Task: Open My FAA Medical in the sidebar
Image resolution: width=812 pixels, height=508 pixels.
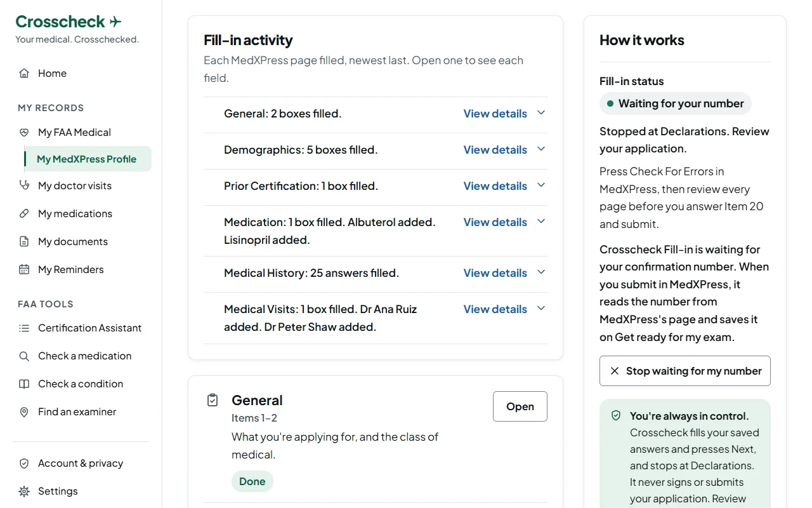Action: 82,132
